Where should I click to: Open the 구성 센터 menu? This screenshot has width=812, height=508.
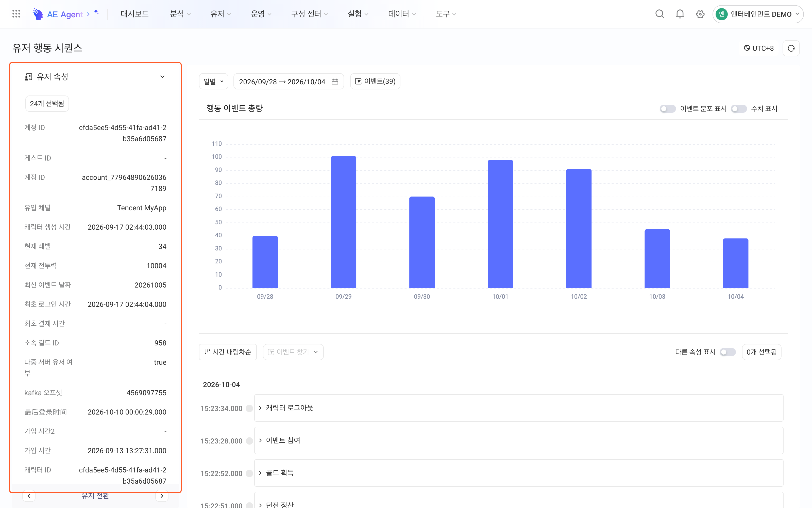(x=309, y=14)
